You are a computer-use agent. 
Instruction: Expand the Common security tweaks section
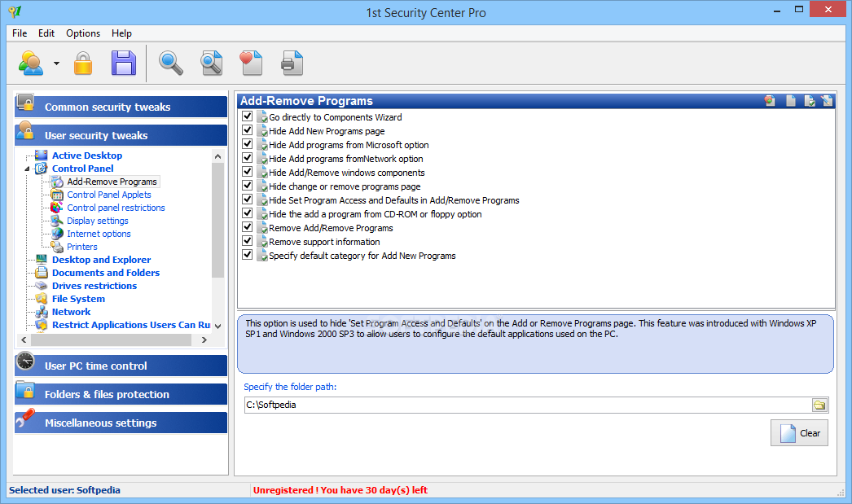pos(121,107)
